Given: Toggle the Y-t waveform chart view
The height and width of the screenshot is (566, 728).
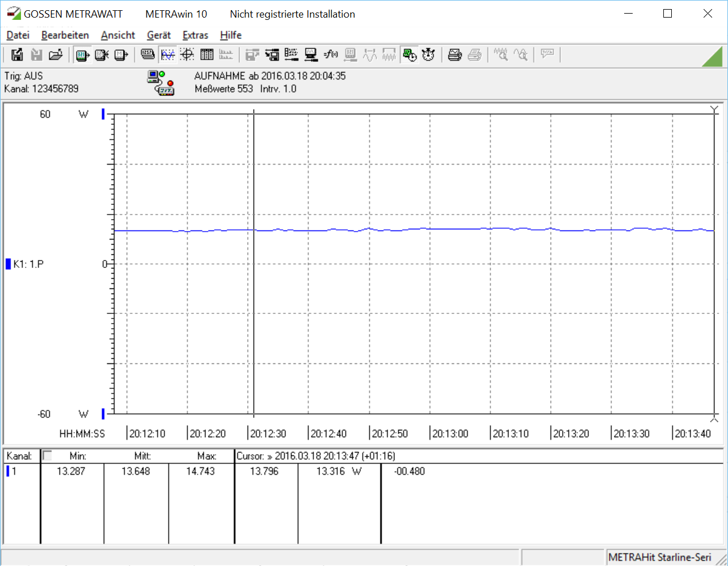Looking at the screenshot, I should 167,54.
